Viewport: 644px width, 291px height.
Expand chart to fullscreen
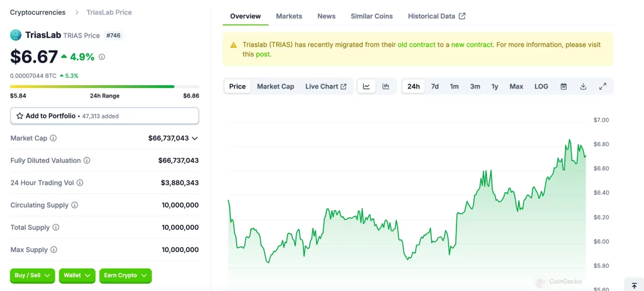coord(603,86)
